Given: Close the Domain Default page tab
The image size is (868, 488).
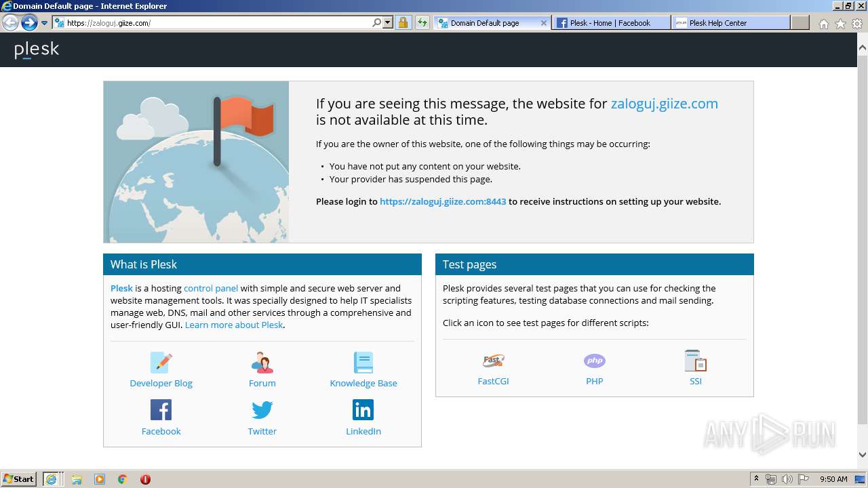Looking at the screenshot, I should point(543,23).
